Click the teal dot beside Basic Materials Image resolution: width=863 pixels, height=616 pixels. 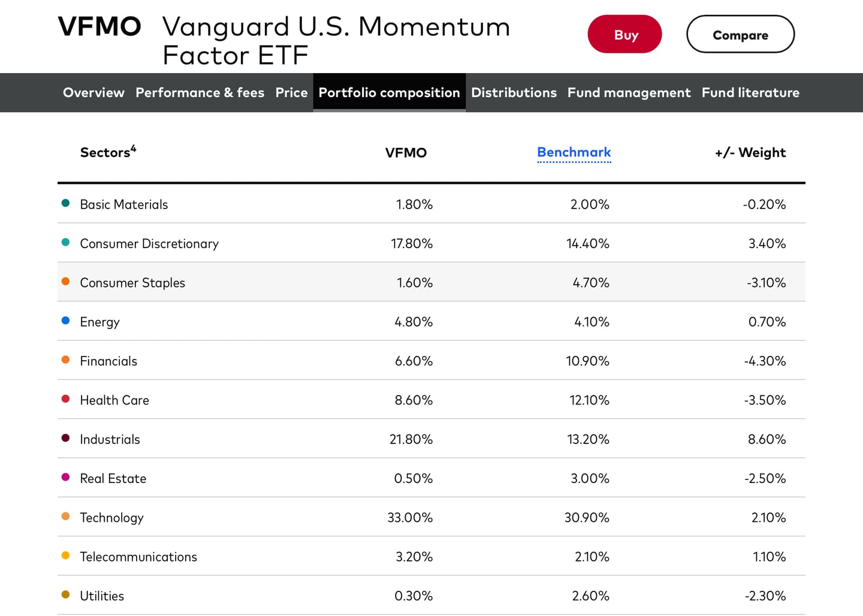(65, 203)
